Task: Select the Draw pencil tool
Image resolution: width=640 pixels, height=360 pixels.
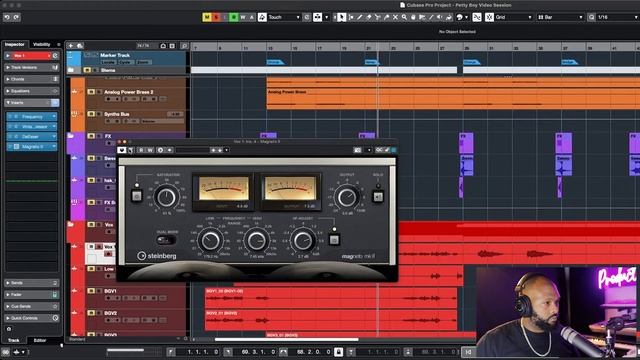Action: click(x=360, y=17)
